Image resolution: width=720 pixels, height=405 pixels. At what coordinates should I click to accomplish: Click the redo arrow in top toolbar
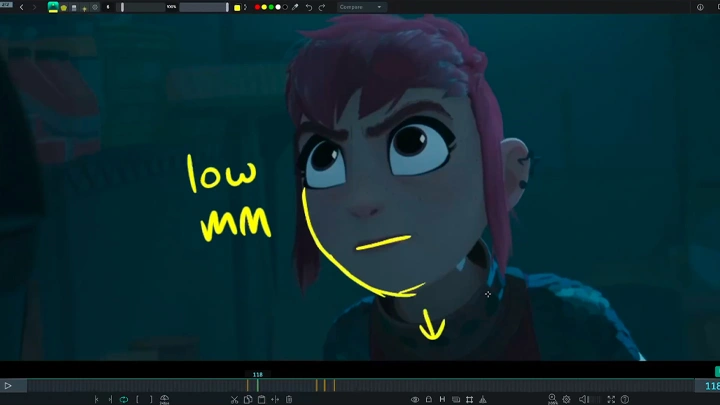coord(321,7)
